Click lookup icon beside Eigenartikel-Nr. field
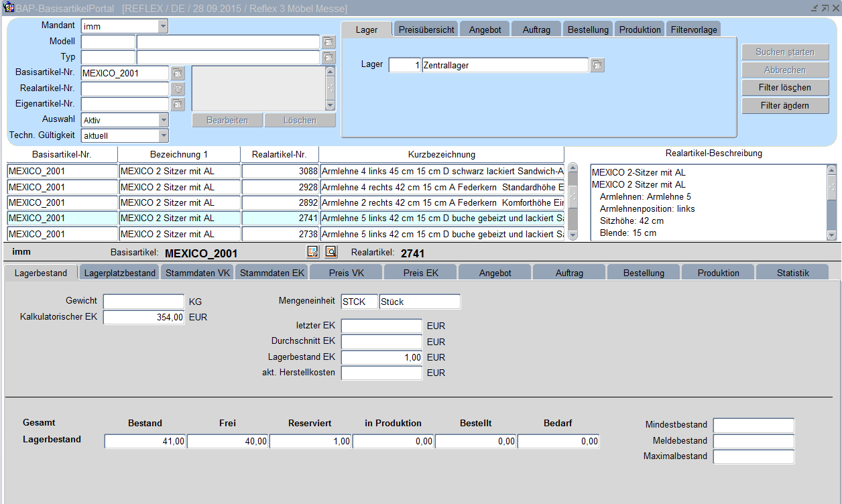 click(x=177, y=104)
